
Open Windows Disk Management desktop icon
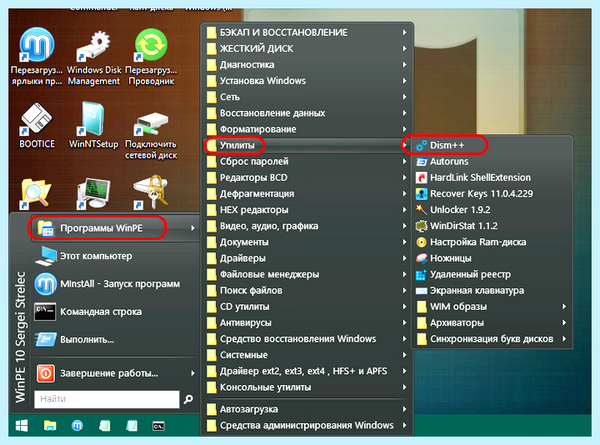pyautogui.click(x=93, y=57)
